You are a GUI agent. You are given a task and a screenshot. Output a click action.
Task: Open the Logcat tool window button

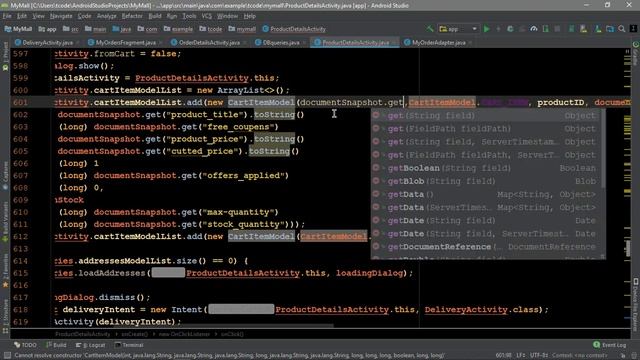point(91,345)
